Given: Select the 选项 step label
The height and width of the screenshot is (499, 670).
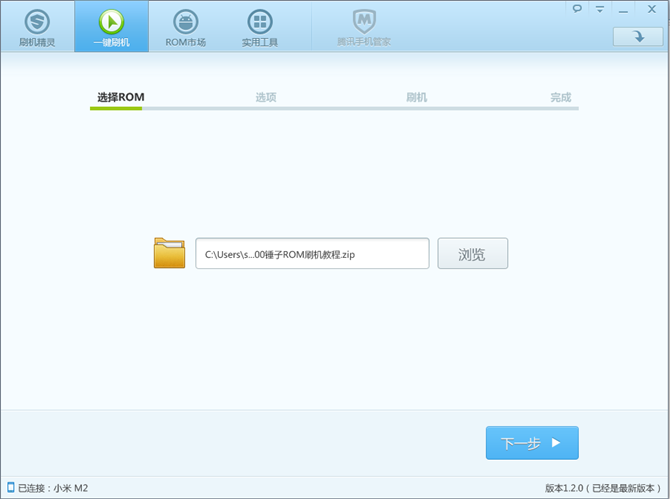Looking at the screenshot, I should click(x=266, y=97).
